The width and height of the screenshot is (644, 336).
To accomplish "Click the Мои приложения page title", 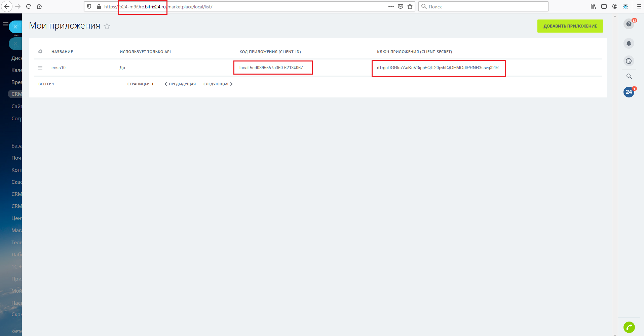I will point(65,26).
